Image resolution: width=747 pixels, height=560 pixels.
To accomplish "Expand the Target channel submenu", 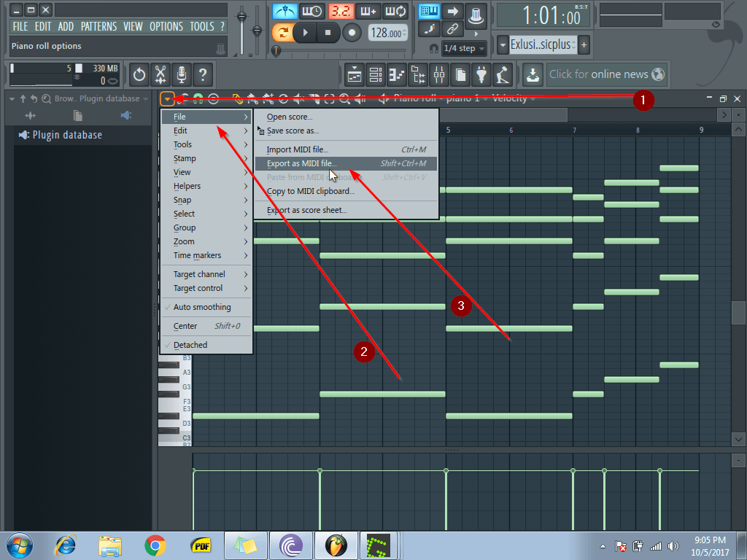I will pos(206,274).
